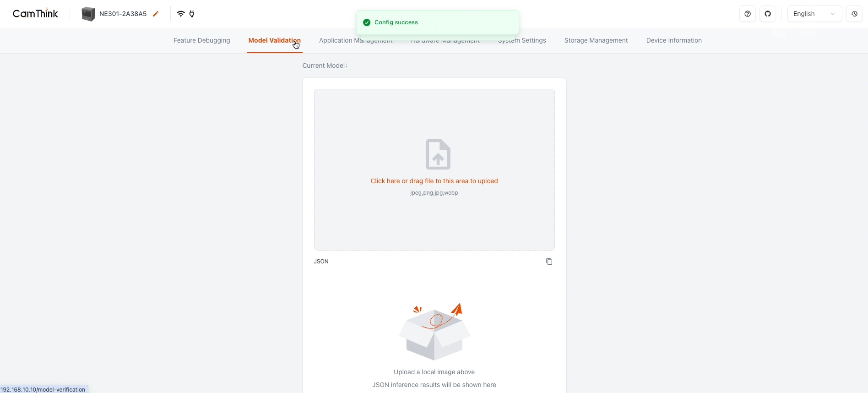
Task: Open the GitHub icon button
Action: [768, 14]
